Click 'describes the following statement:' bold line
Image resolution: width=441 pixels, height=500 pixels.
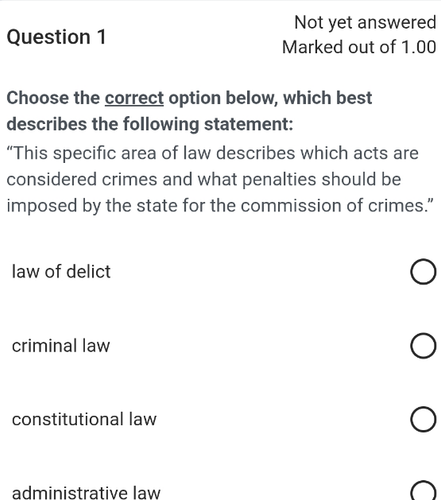pos(150,124)
